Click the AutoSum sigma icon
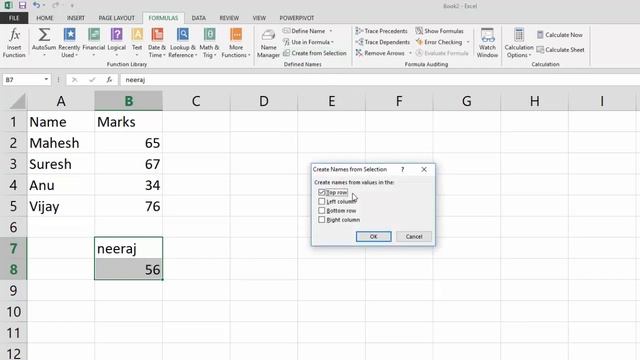 click(44, 35)
